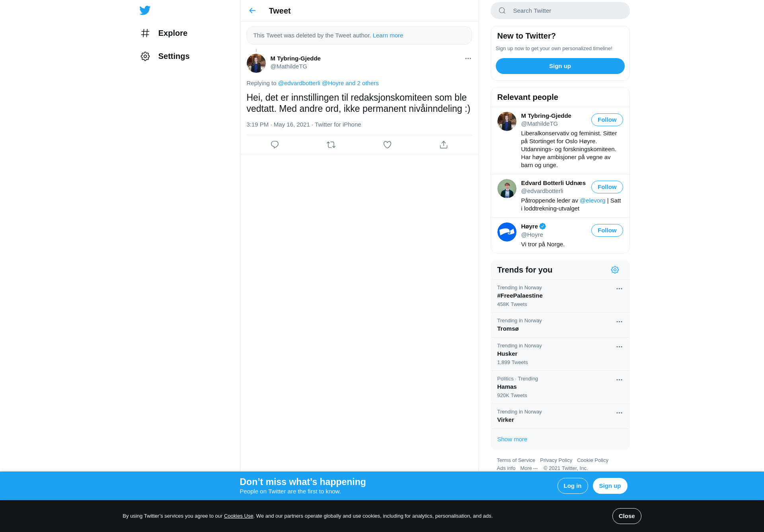Click the Search Twitter field
Viewport: 764px width, 532px height.
point(560,11)
